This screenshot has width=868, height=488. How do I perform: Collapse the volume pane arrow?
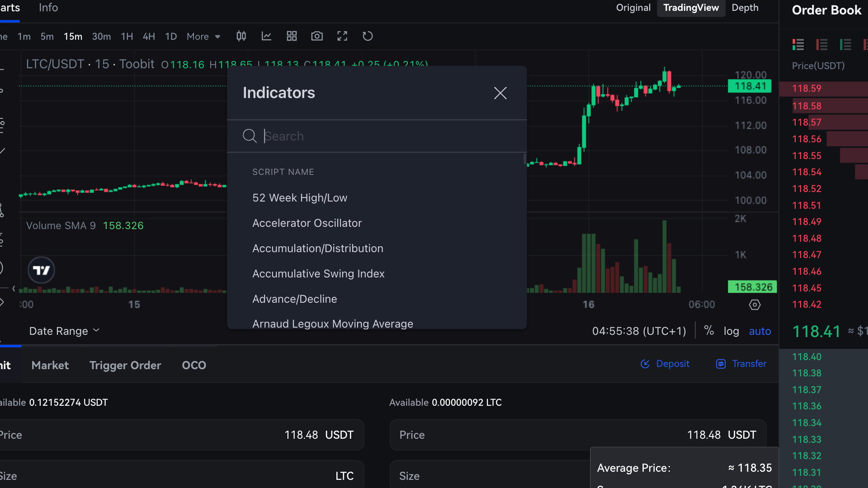pyautogui.click(x=14, y=288)
